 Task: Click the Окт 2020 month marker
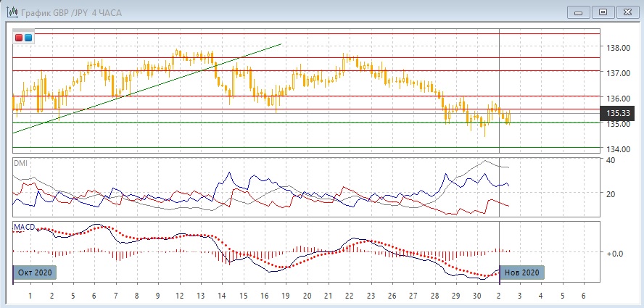[x=34, y=272]
